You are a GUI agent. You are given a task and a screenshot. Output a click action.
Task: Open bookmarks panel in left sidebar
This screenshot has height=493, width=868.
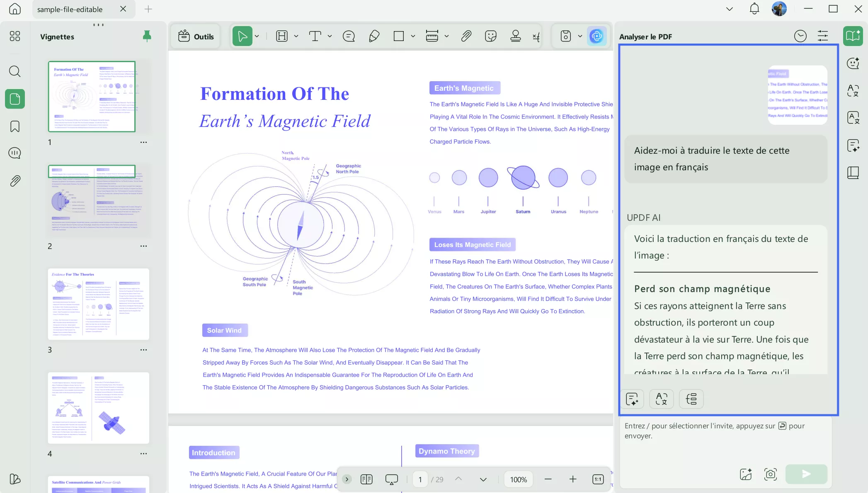tap(15, 126)
